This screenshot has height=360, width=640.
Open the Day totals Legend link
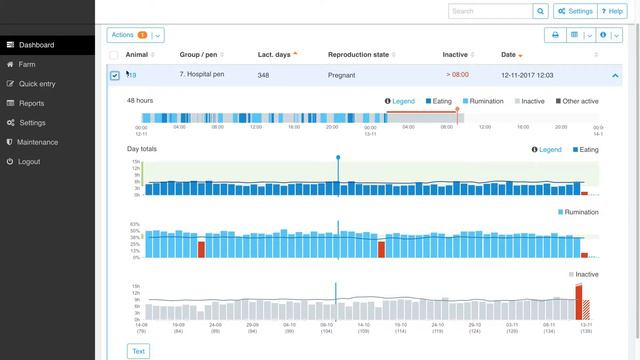pyautogui.click(x=547, y=150)
